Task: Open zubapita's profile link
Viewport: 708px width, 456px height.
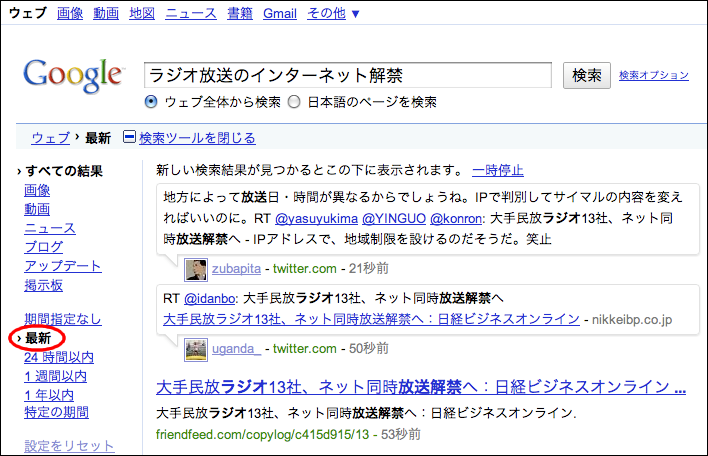Action: (x=237, y=269)
